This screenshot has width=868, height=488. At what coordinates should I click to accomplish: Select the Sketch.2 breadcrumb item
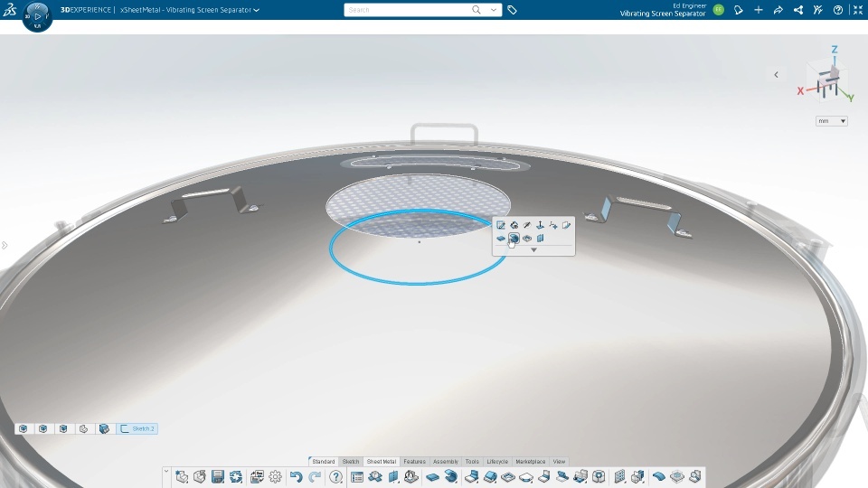137,428
